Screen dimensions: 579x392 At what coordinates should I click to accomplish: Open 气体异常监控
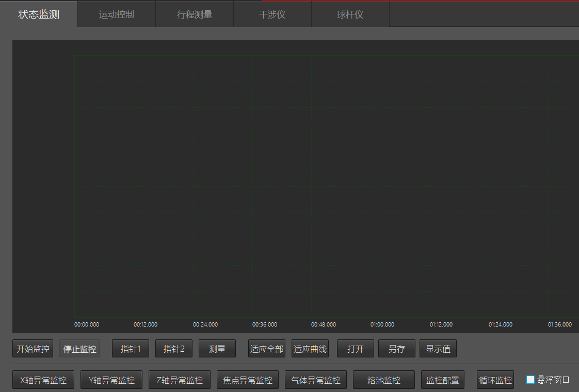(x=316, y=380)
